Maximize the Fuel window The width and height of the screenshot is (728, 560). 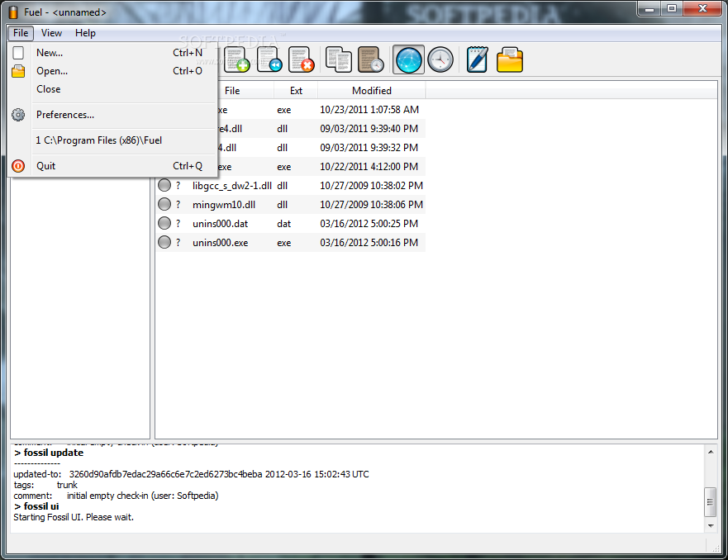coord(672,9)
